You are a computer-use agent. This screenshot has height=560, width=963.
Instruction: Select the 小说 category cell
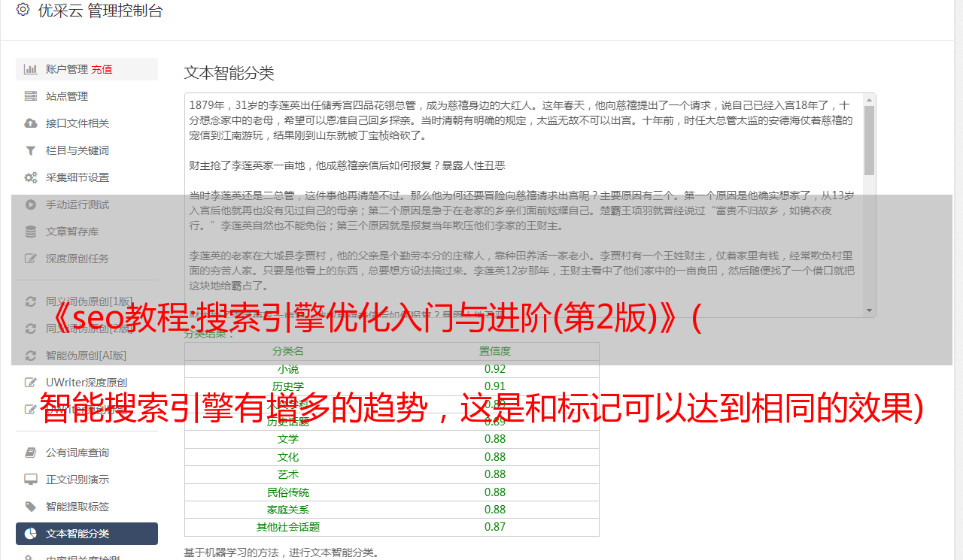tap(288, 369)
